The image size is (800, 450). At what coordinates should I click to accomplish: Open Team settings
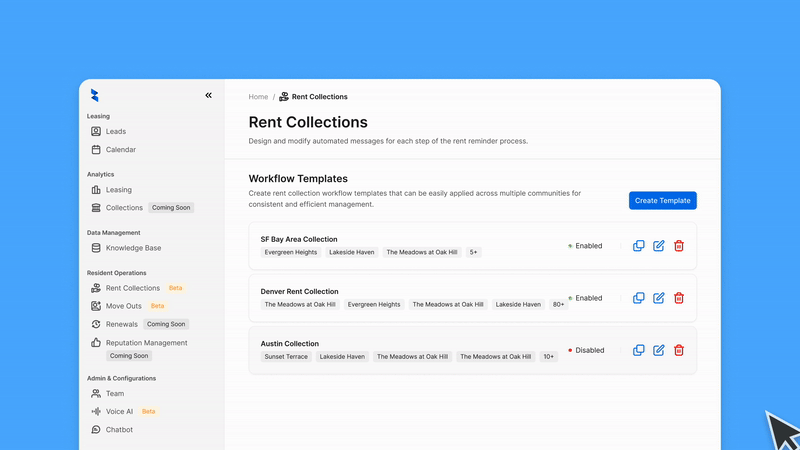[115, 393]
